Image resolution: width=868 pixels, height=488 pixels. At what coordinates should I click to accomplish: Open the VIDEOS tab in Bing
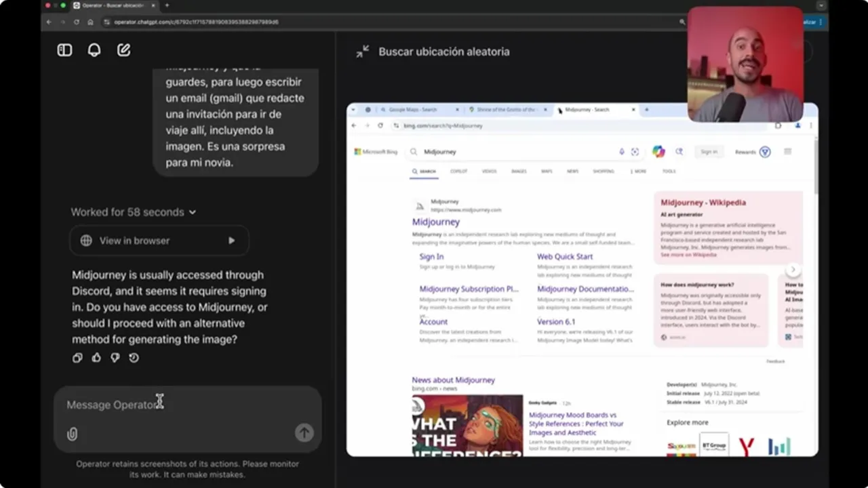click(x=489, y=171)
